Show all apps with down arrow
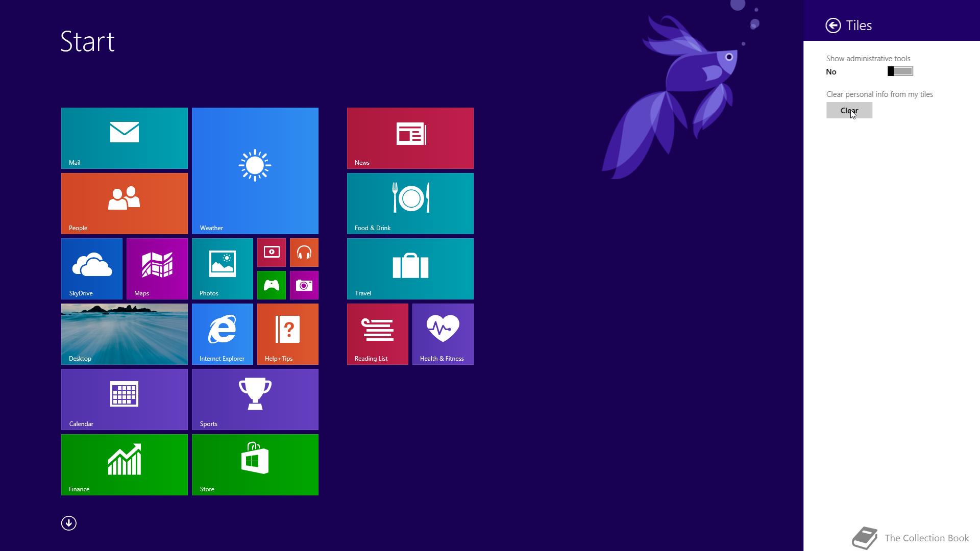980x551 pixels. tap(69, 523)
